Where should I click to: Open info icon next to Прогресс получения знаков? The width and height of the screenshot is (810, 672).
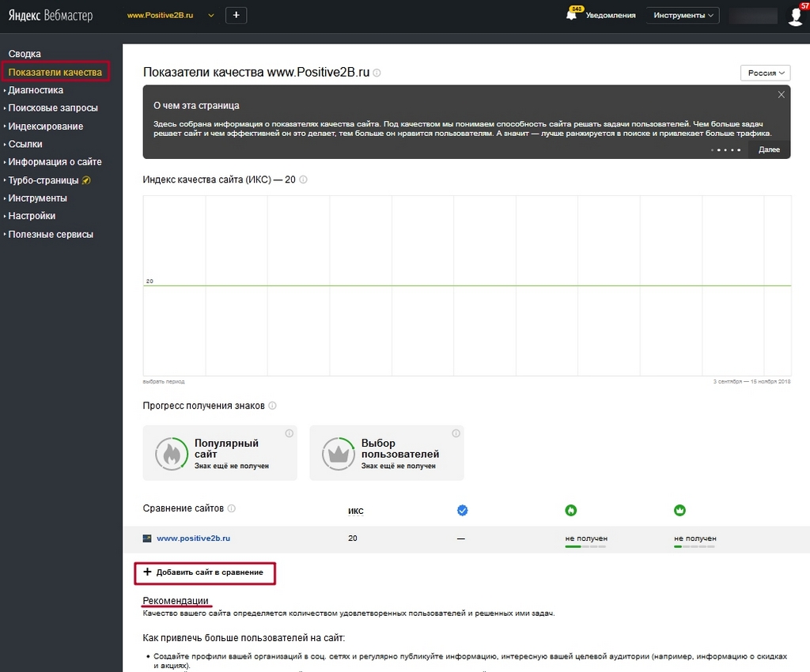[x=272, y=406]
